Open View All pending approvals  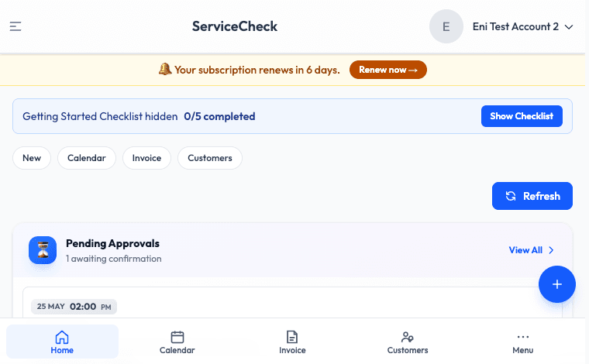tap(531, 250)
